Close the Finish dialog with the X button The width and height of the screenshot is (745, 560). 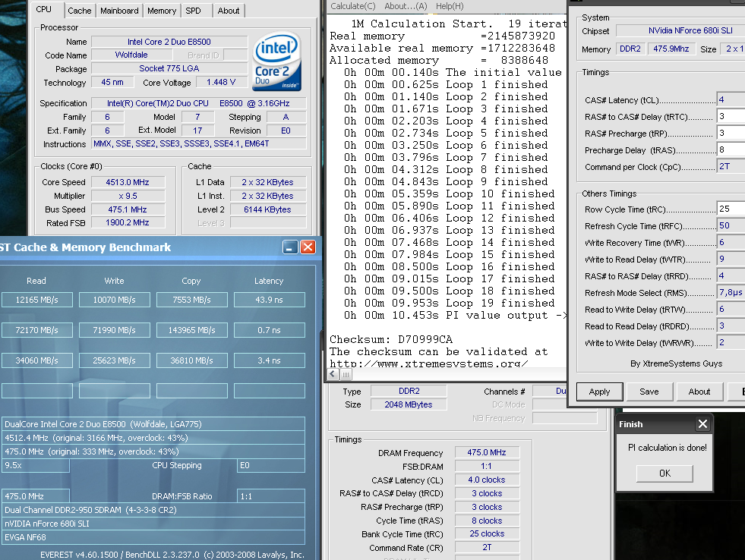[702, 424]
